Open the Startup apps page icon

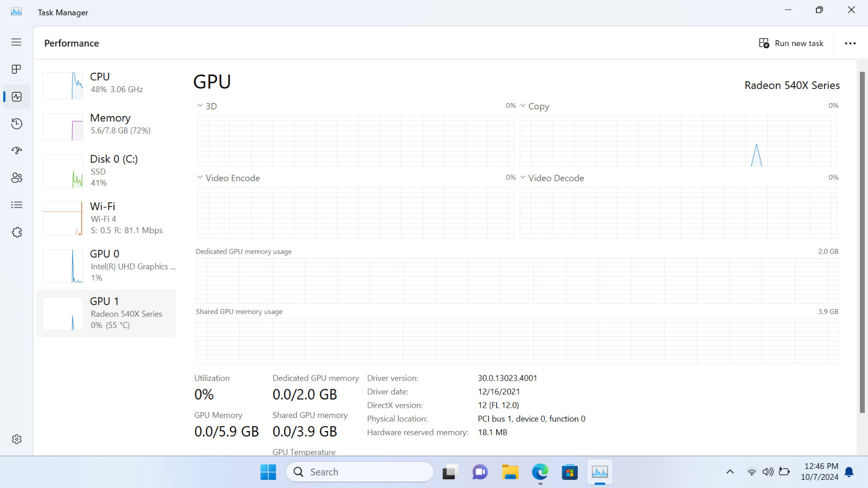[x=17, y=151]
